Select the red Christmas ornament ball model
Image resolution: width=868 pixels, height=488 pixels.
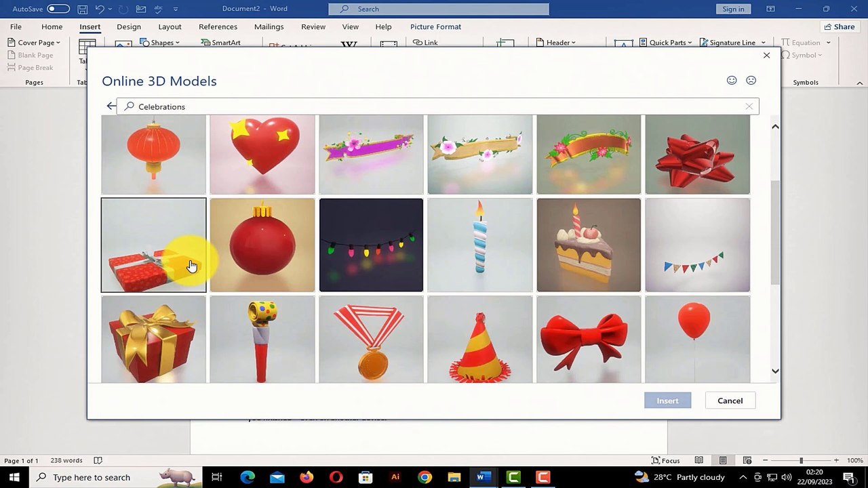coord(262,245)
